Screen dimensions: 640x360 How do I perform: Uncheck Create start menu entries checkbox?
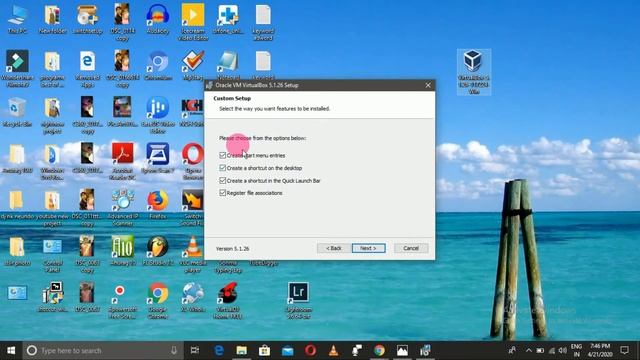tap(222, 156)
